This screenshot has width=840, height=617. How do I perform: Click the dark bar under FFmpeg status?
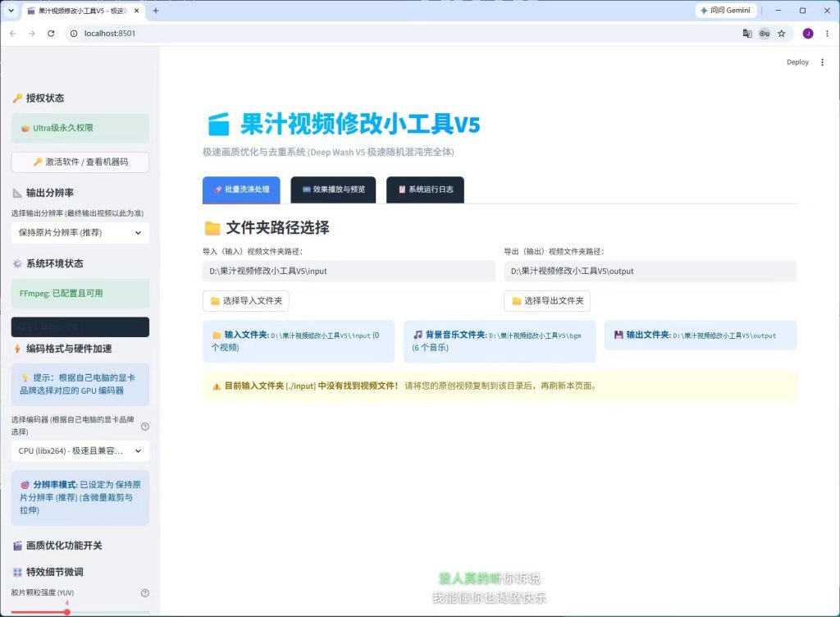coord(80,327)
